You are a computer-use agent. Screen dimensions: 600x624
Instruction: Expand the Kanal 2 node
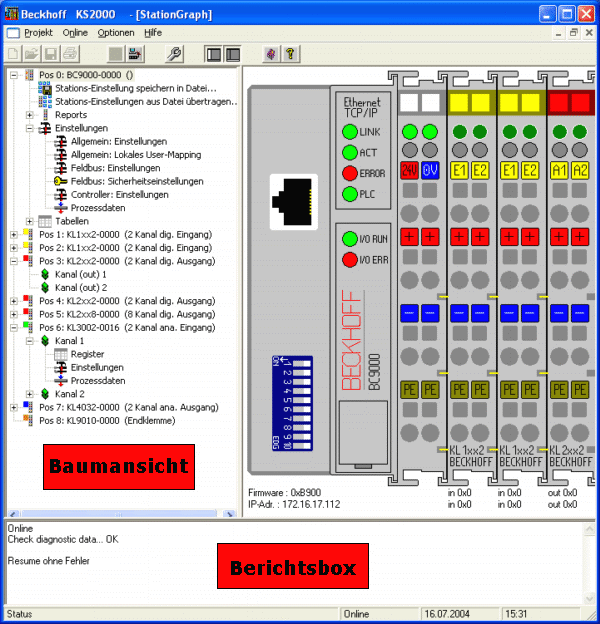[29, 394]
